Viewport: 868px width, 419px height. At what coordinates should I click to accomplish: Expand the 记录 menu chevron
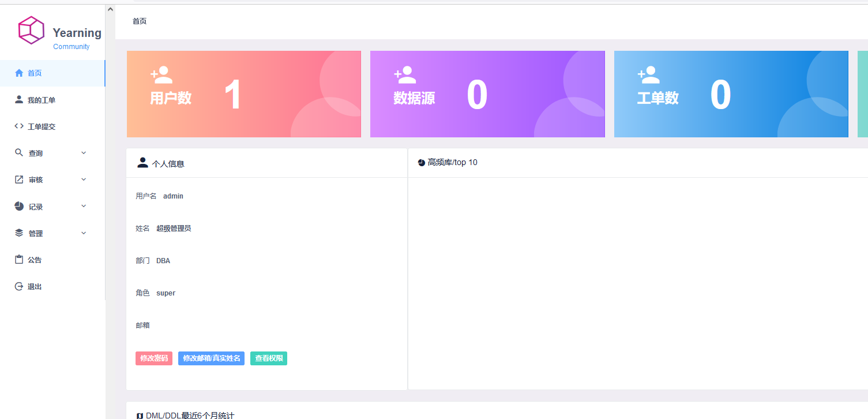click(x=84, y=206)
